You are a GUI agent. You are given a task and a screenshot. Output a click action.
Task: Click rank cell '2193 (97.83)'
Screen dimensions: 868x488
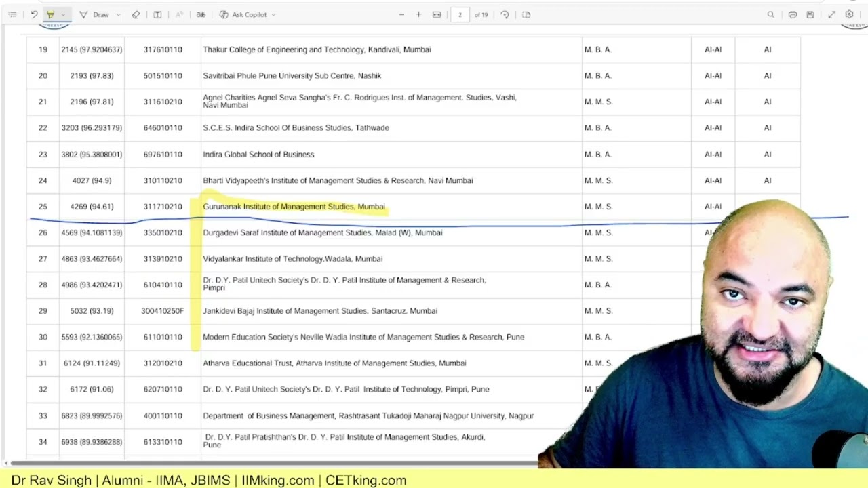click(x=92, y=76)
